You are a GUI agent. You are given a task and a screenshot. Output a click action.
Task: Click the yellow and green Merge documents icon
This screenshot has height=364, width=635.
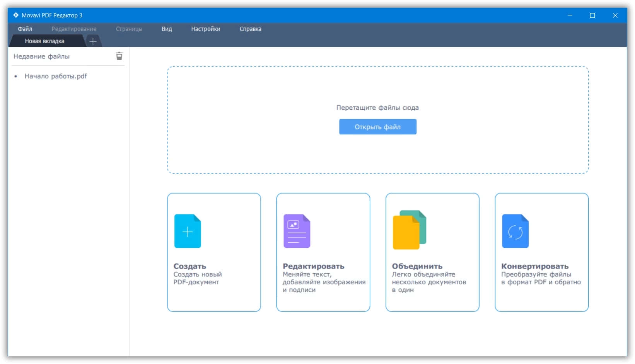pos(410,230)
